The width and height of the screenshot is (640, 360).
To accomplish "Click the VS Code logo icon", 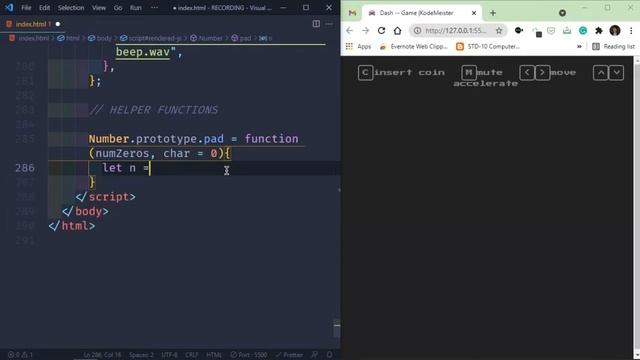I will (9, 8).
